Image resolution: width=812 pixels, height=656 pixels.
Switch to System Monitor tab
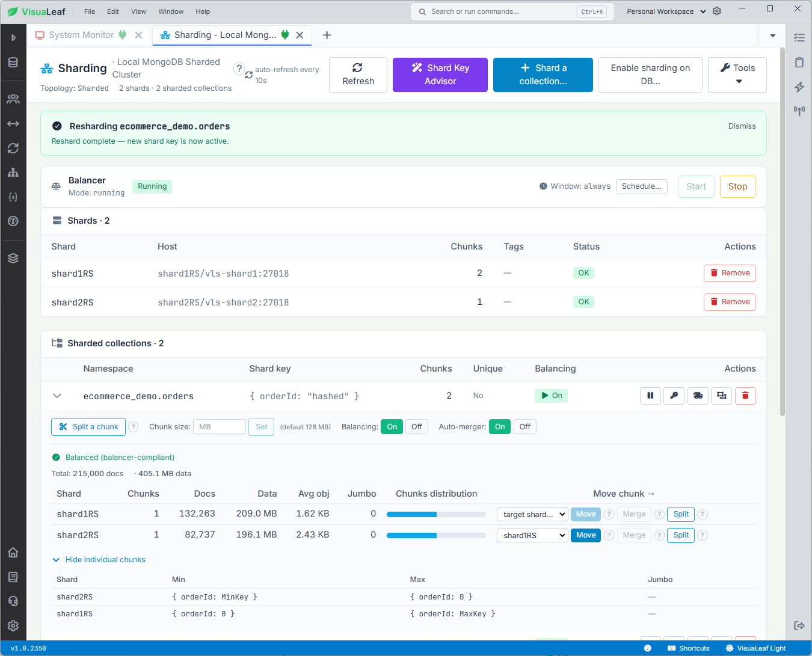pyautogui.click(x=81, y=35)
